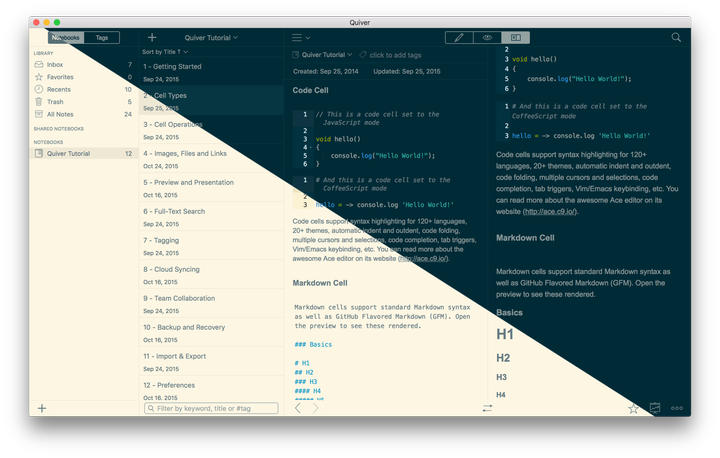Open note 9 - Team Collaboration
The height and width of the screenshot is (458, 720).
[x=211, y=303]
